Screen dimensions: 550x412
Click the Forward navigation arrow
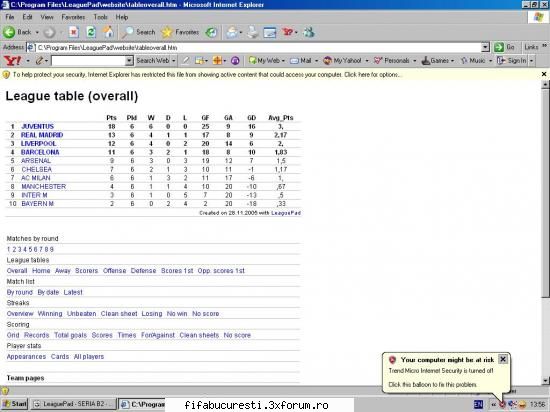click(x=49, y=33)
